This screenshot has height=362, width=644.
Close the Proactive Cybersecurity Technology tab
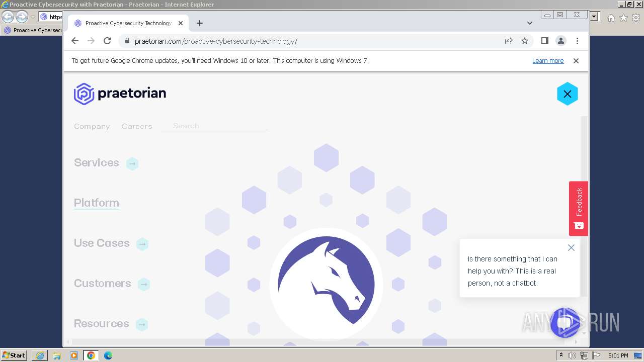tap(181, 23)
